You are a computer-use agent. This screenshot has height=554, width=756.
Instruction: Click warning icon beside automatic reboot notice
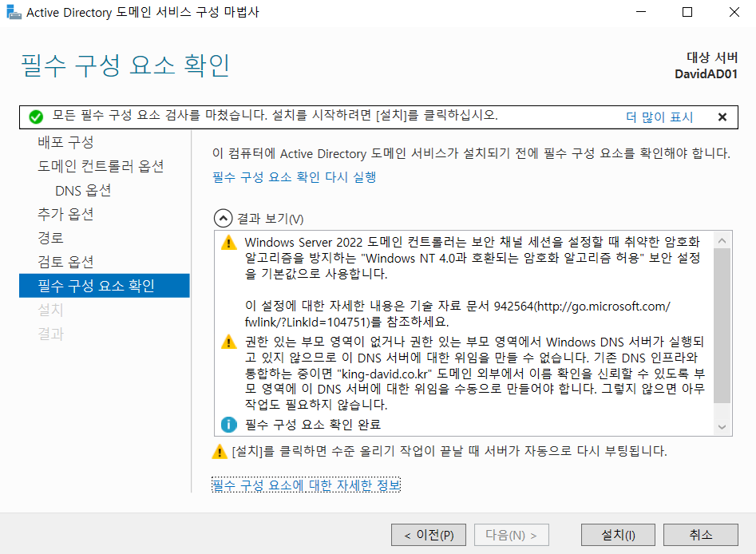[x=220, y=451]
